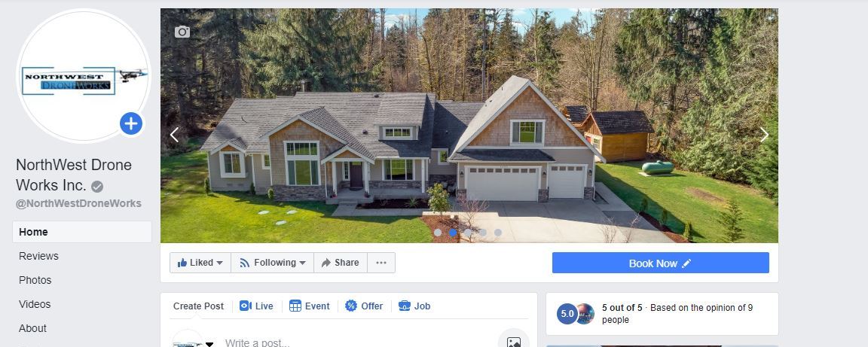This screenshot has height=347, width=868.
Task: Click the Write a post field
Action: (354, 342)
